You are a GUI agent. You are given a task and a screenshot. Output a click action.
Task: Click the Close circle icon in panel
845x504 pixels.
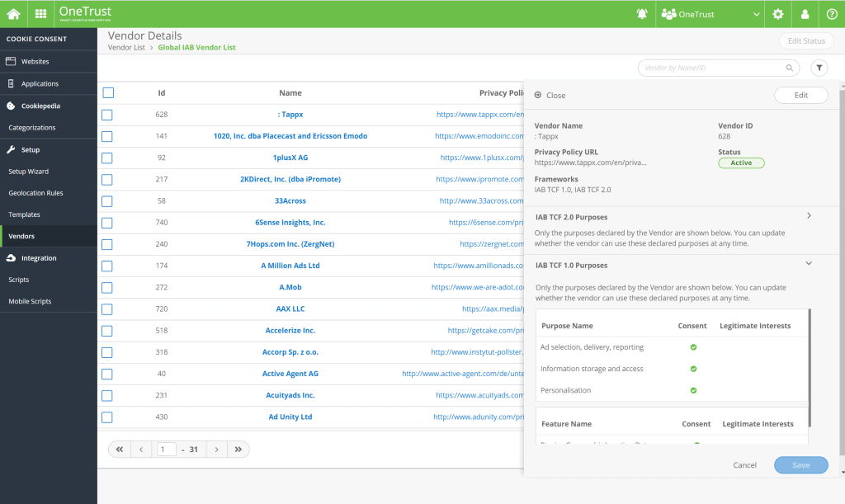[x=538, y=96]
